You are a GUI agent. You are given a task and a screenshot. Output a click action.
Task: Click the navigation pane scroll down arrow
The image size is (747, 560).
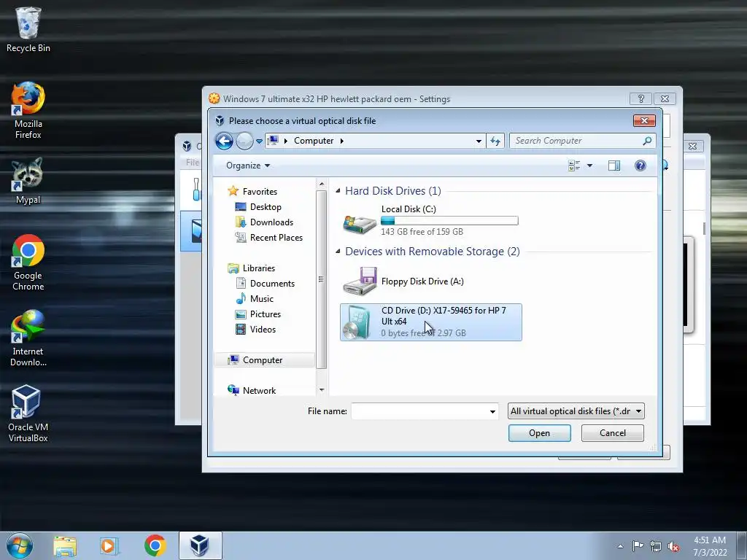pos(322,390)
